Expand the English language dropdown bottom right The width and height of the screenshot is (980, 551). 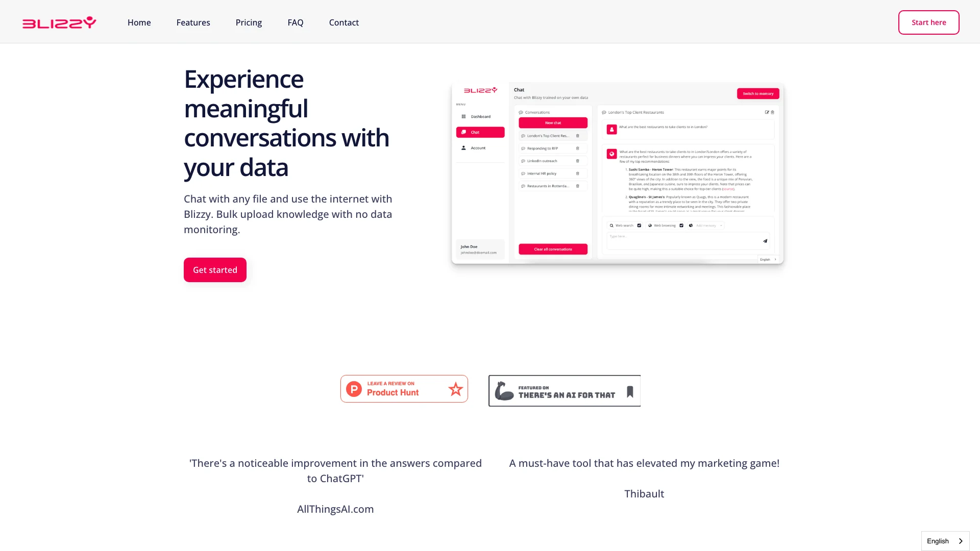(945, 541)
